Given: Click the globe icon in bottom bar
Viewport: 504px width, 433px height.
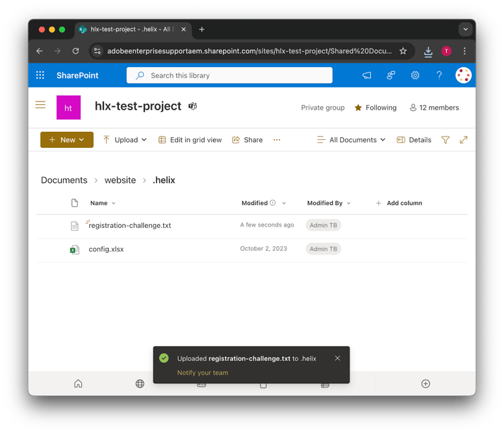Looking at the screenshot, I should [140, 384].
